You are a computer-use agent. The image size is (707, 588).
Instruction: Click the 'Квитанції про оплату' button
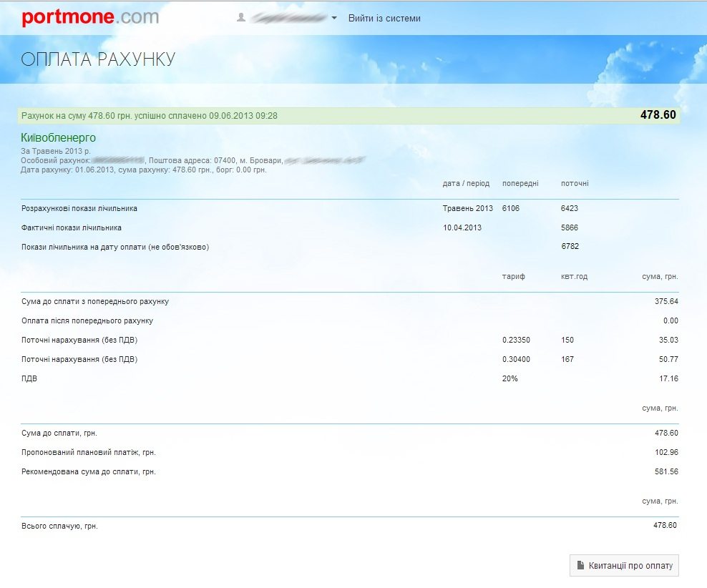tap(624, 566)
